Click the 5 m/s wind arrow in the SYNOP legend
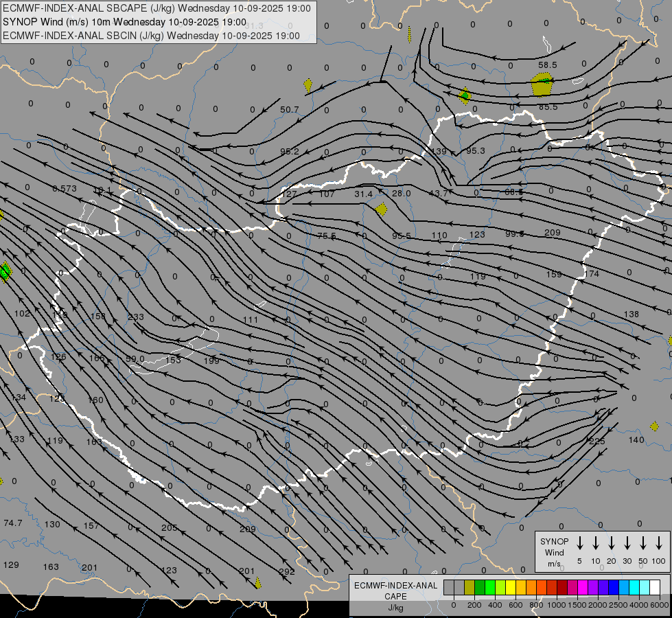 pos(579,543)
